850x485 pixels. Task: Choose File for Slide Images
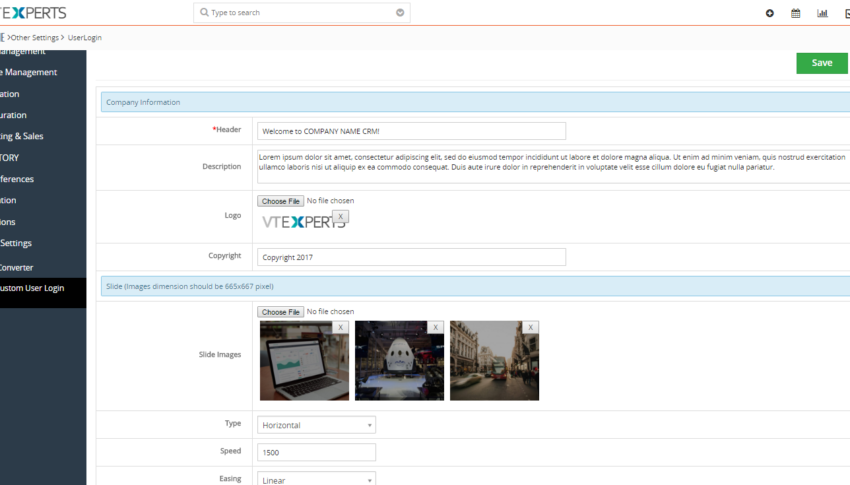coord(280,312)
